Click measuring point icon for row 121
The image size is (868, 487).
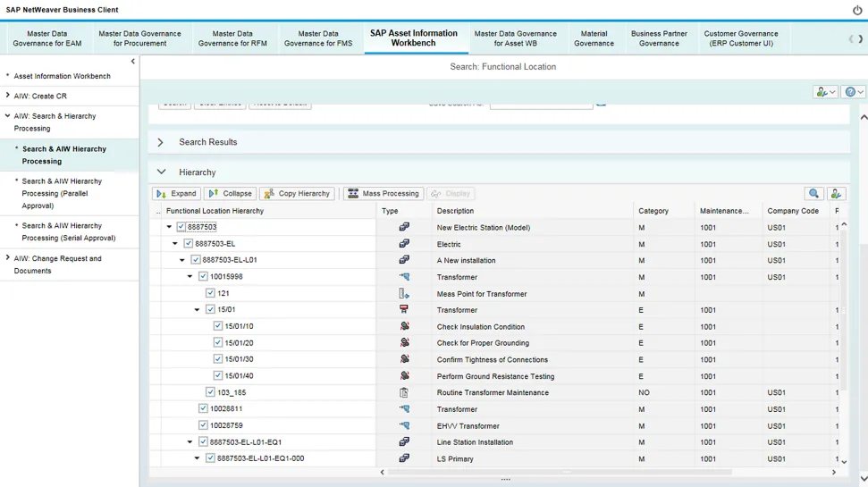point(404,293)
